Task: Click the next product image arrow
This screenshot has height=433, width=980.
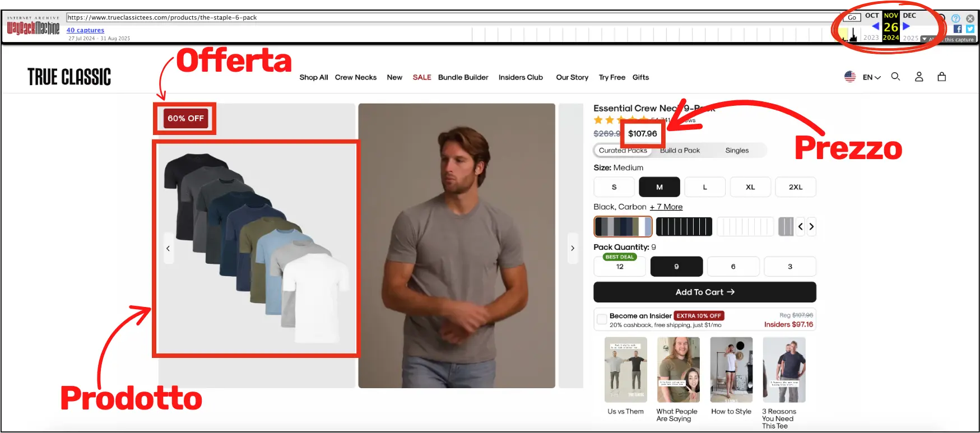Action: [572, 248]
